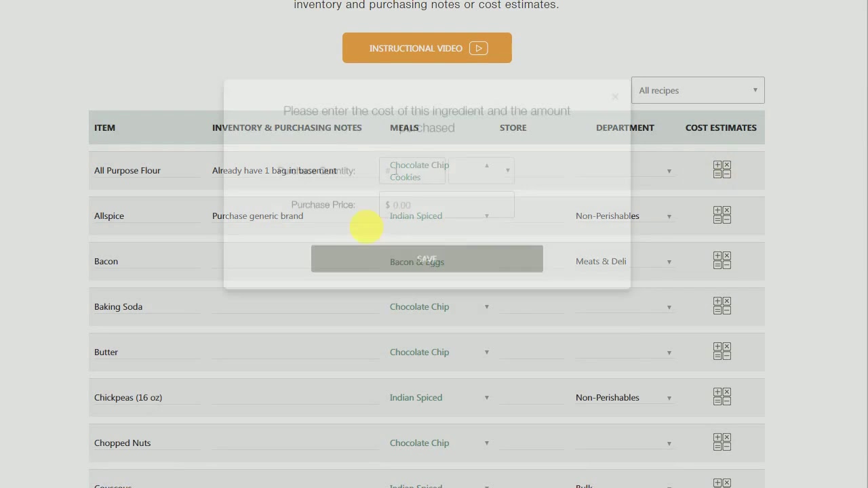Click the store field for Chopped Nuts
The width and height of the screenshot is (868, 488).
pyautogui.click(x=532, y=443)
